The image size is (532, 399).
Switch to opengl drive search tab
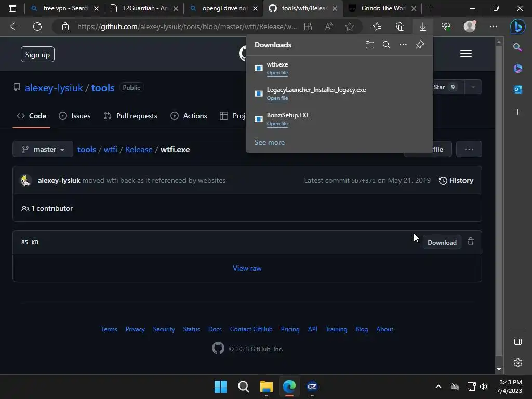click(x=224, y=8)
